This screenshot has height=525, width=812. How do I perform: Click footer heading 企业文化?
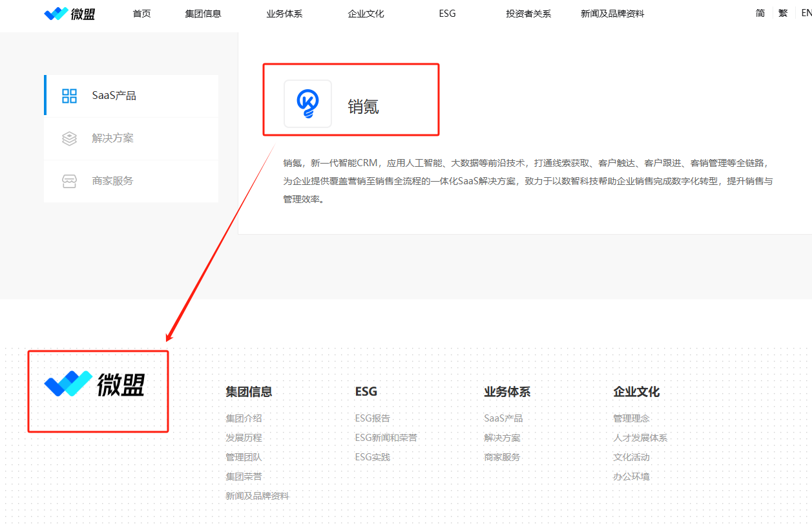point(636,392)
